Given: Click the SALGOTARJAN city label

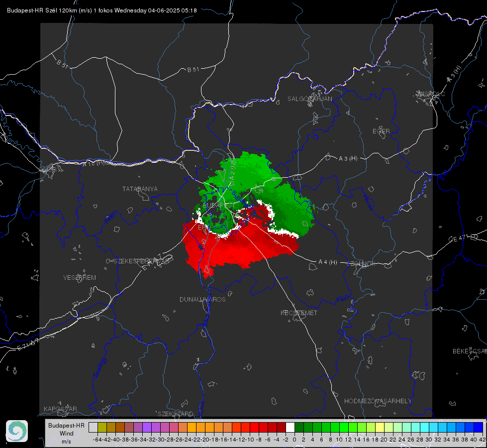Looking at the screenshot, I should [x=309, y=99].
